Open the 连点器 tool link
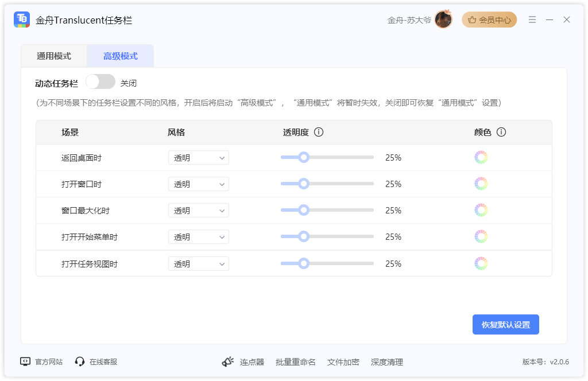Screen dimensions: 588x381 click(x=252, y=362)
